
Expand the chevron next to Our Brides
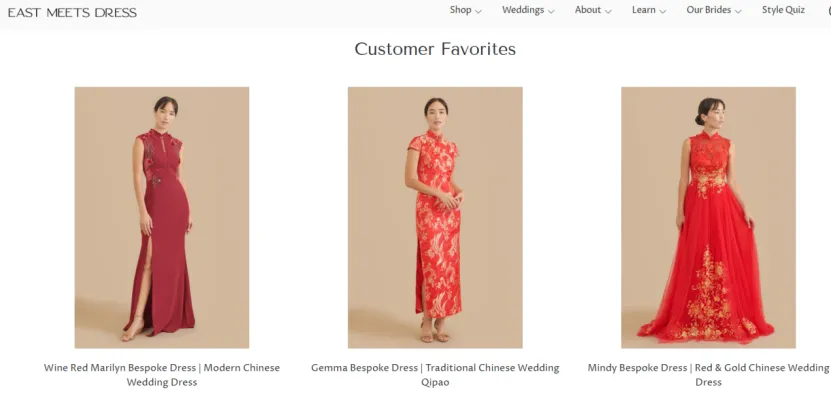738,11
